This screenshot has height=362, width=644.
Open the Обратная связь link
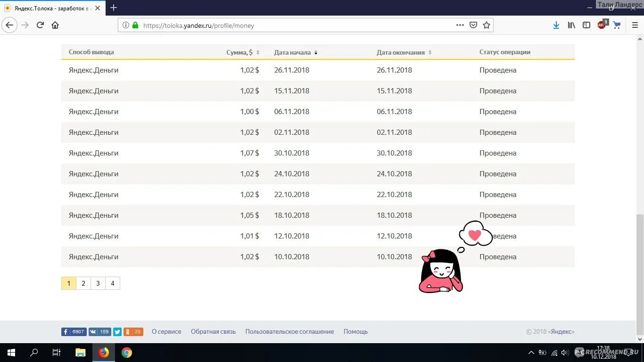(213, 332)
